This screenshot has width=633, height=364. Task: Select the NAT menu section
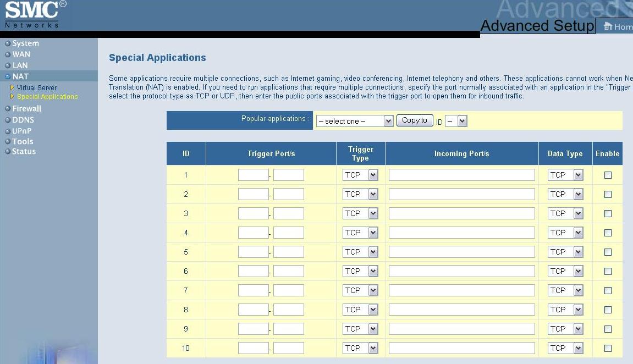coord(20,76)
